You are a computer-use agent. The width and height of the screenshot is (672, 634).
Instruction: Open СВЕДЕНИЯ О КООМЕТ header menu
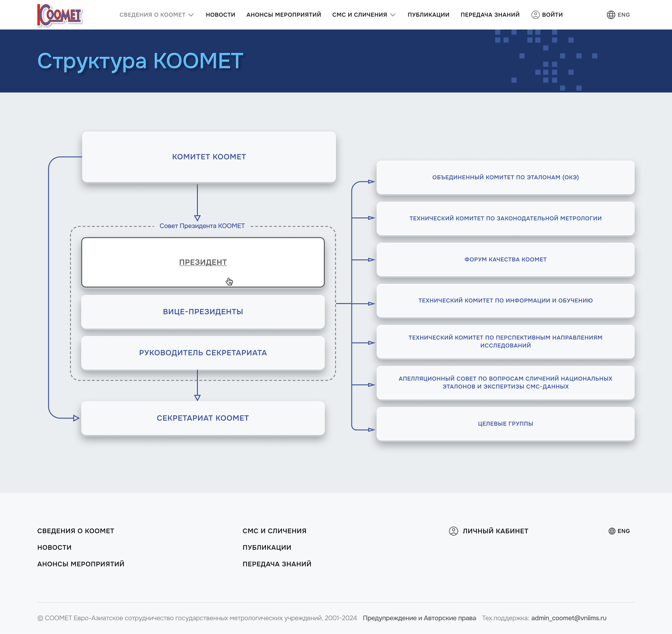tap(152, 14)
